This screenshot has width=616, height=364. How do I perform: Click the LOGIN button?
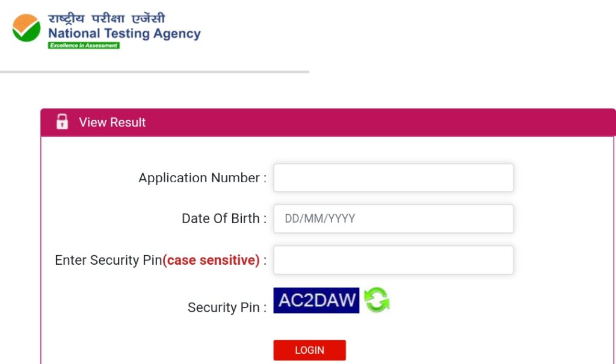click(310, 350)
